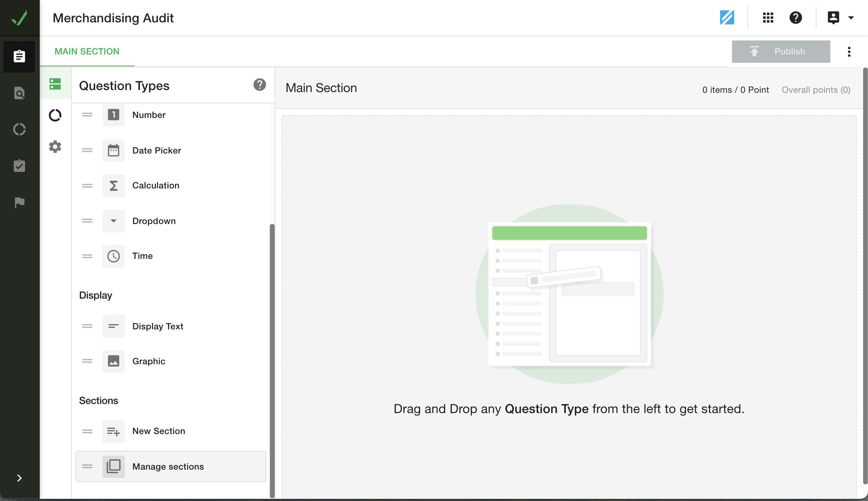Image resolution: width=868 pixels, height=501 pixels.
Task: Click Overall points (0) text
Action: point(816,90)
